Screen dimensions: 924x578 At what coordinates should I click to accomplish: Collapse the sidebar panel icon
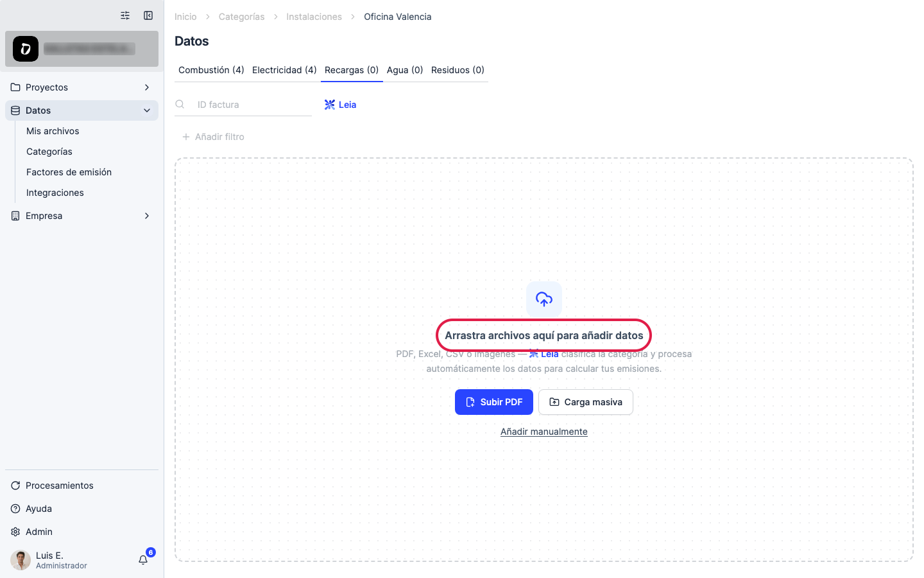point(148,15)
